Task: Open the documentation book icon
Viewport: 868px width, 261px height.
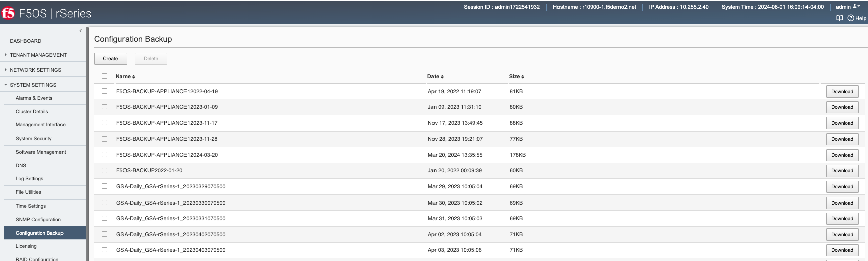Action: [839, 18]
